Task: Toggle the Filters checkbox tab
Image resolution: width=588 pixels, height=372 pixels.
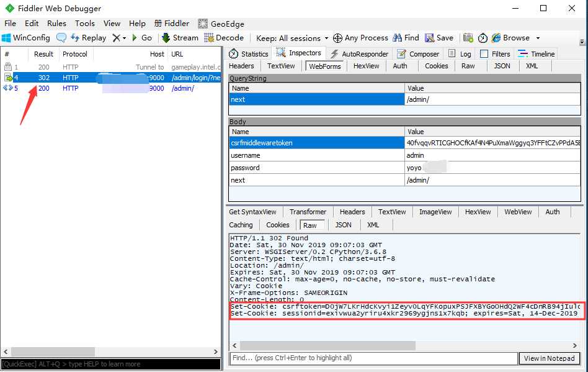Action: 484,54
